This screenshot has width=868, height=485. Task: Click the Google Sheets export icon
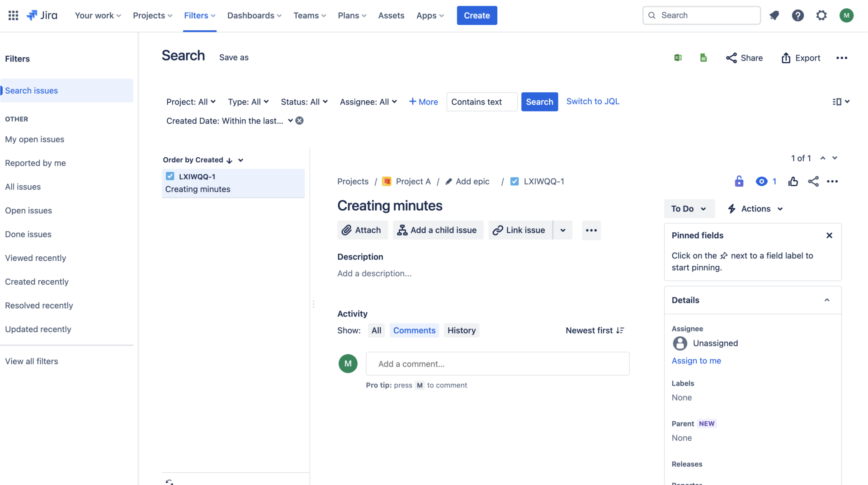(x=703, y=58)
